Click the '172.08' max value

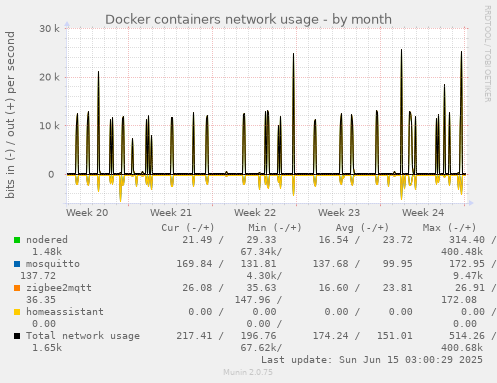point(459,300)
